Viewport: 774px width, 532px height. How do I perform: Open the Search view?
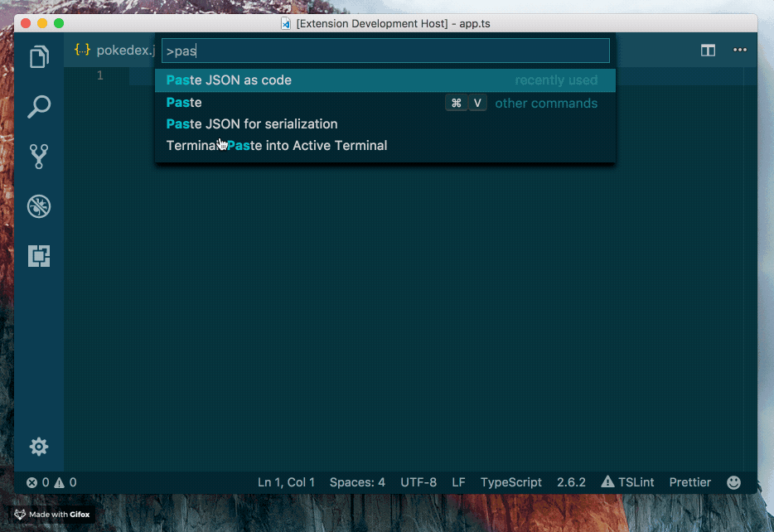pyautogui.click(x=39, y=107)
